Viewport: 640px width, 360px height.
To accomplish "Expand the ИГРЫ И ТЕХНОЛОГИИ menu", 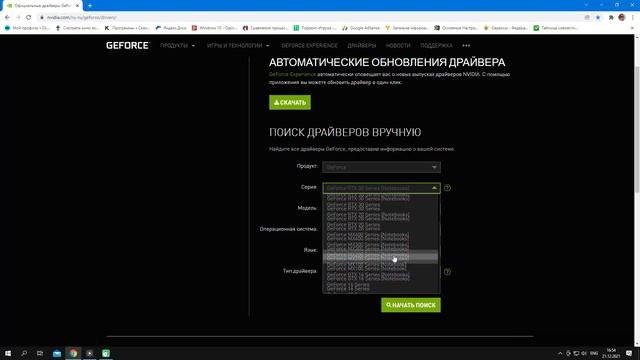I will click(x=238, y=46).
